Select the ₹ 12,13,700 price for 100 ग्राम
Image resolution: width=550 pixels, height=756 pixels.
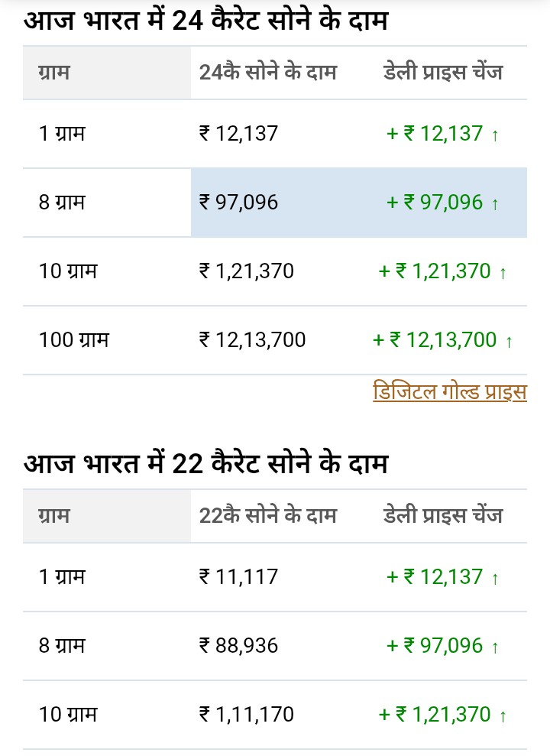[252, 340]
